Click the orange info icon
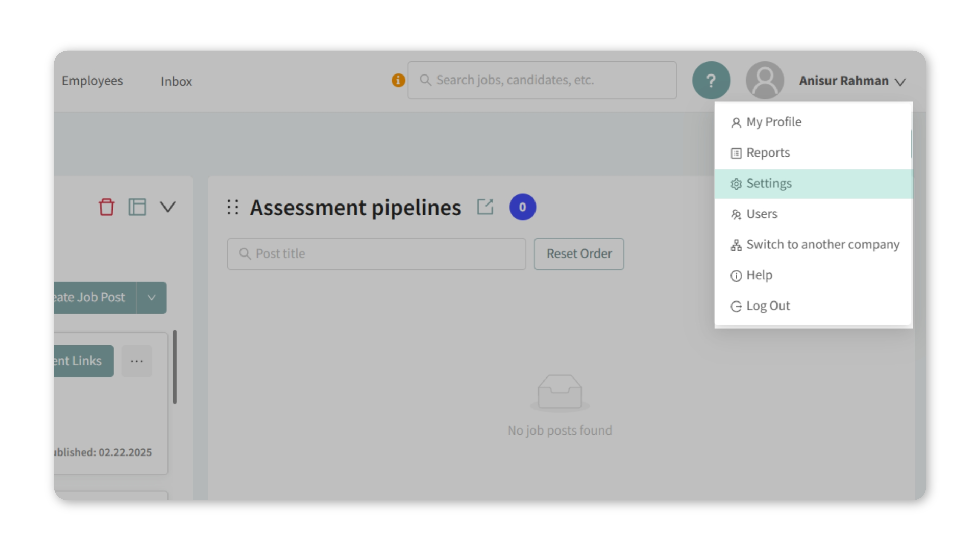The height and width of the screenshot is (551, 980). tap(398, 80)
